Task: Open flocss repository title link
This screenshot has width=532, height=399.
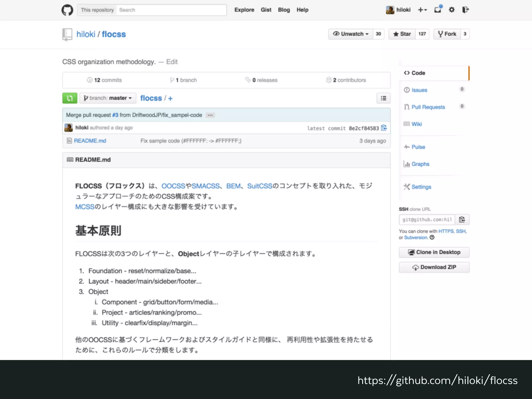Action: [114, 34]
